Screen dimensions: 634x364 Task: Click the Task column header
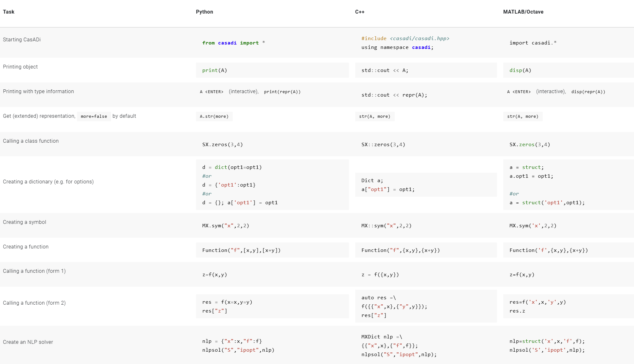pos(9,12)
